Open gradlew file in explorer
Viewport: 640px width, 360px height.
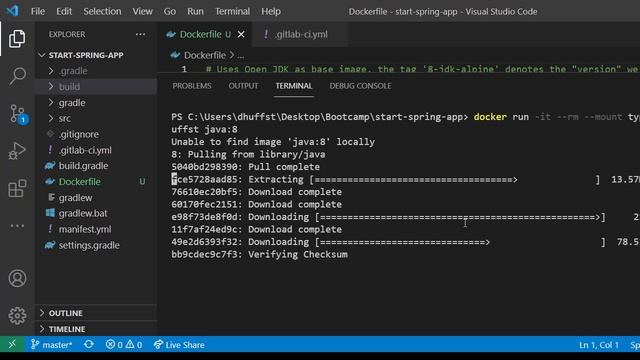click(96, 198)
